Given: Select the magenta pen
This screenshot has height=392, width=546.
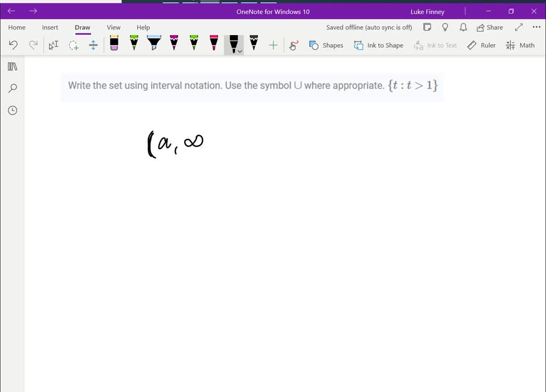Looking at the screenshot, I should click(x=174, y=45).
